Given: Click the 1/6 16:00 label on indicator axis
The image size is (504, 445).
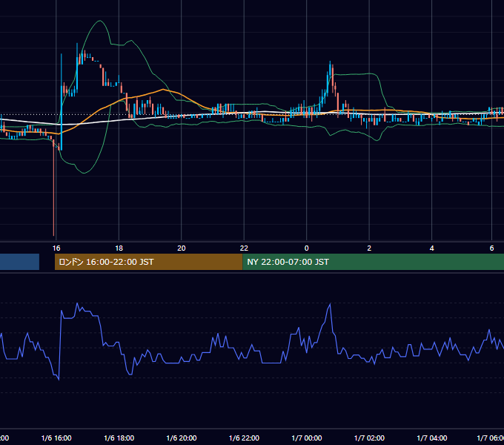Looking at the screenshot, I should (56, 438).
